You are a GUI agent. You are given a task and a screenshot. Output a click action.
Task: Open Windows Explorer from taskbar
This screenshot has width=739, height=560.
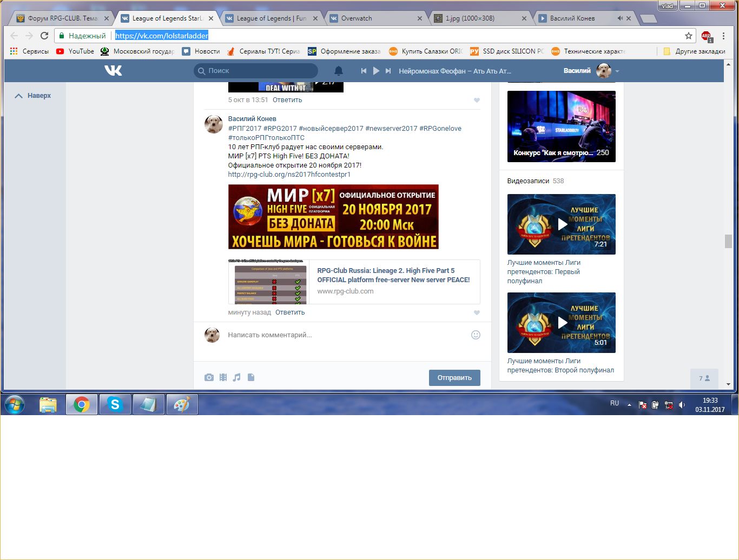[48, 404]
